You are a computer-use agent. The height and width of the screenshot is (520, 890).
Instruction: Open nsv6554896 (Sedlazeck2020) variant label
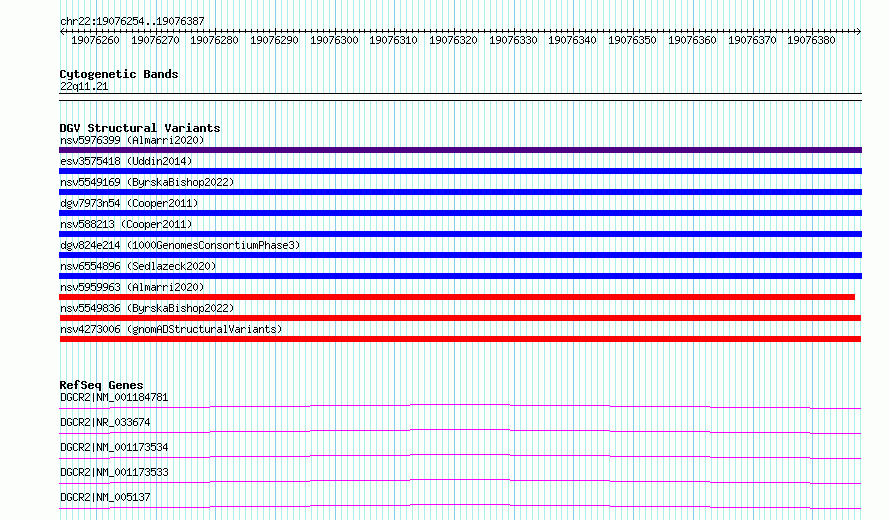coord(138,266)
